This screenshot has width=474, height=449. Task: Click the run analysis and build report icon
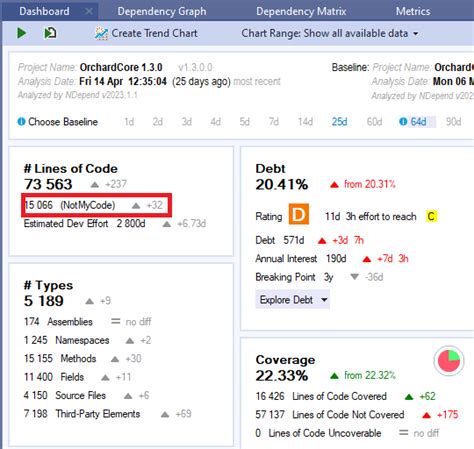tap(50, 33)
